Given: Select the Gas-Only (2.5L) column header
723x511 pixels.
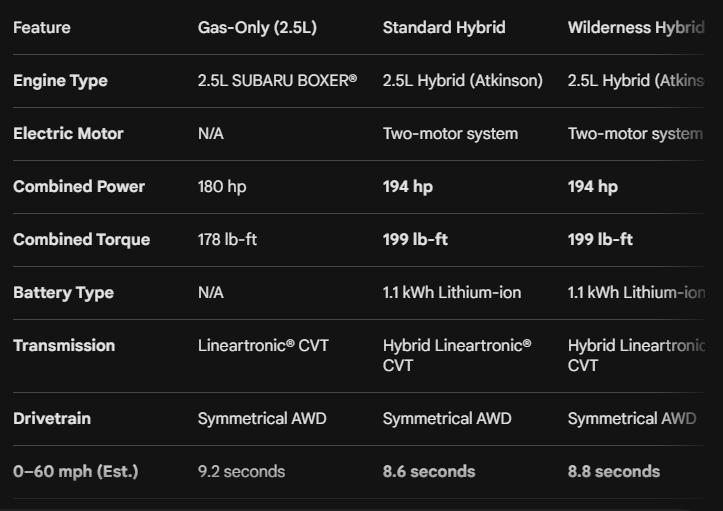Looking at the screenshot, I should point(257,28).
